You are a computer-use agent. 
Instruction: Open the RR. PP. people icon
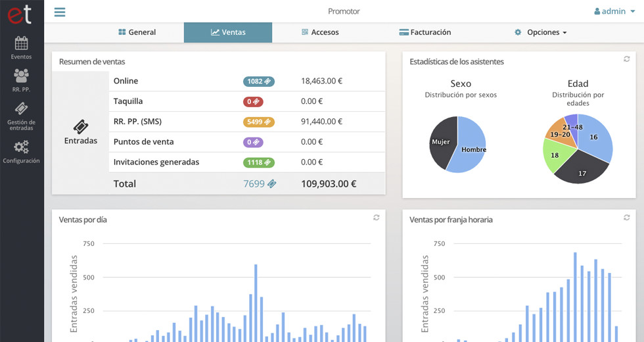click(21, 76)
